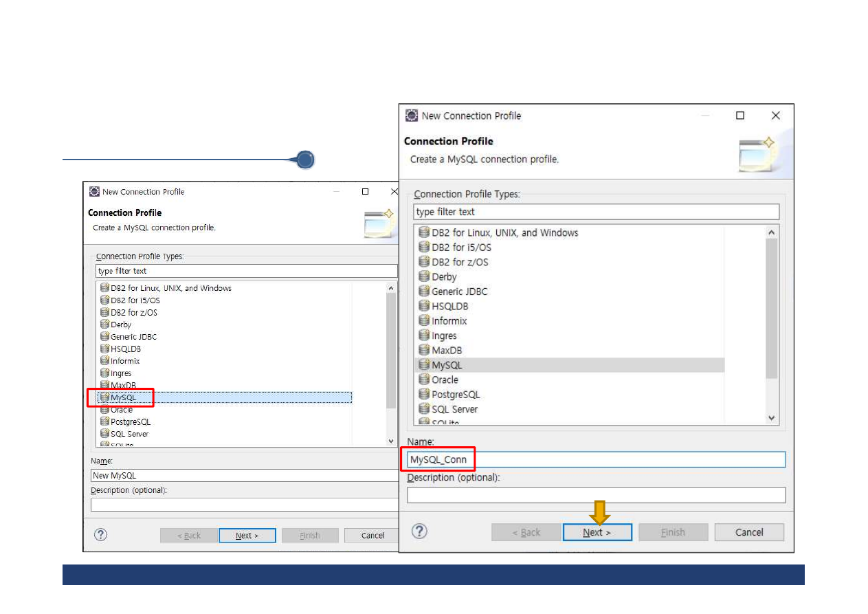Image resolution: width=868 pixels, height=614 pixels.
Task: Click Cancel in the MySQL_Conn dialog
Action: point(748,532)
